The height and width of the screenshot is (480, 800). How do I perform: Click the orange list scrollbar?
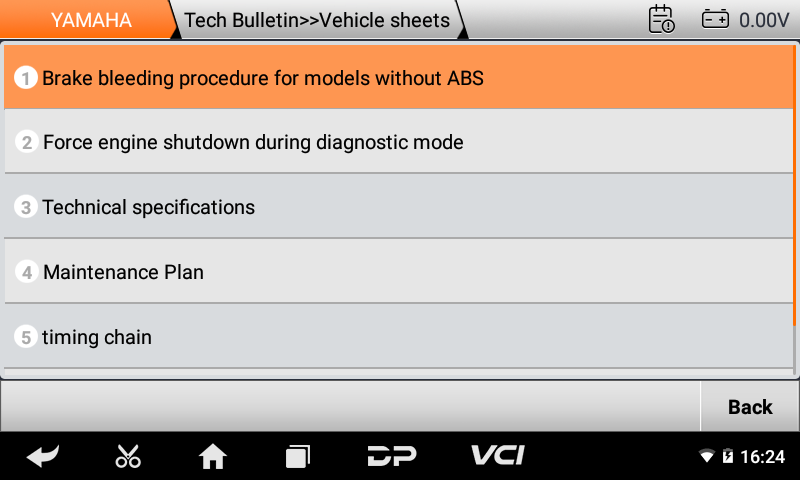pyautogui.click(x=794, y=186)
